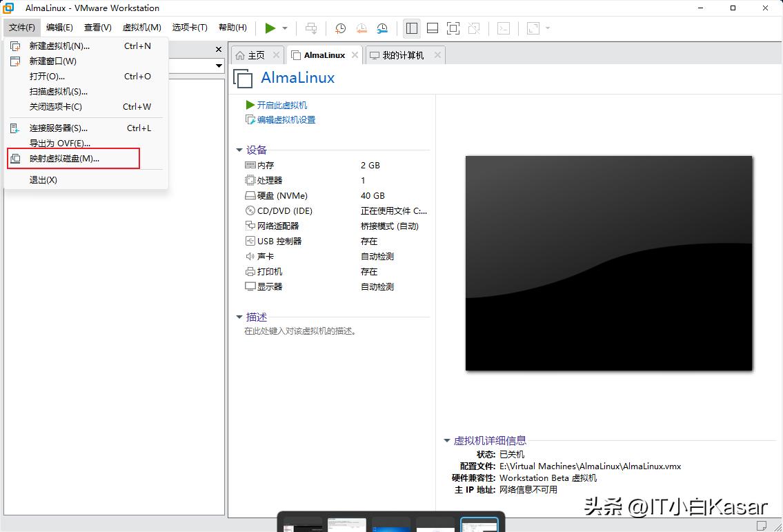Revert the VM to its snapshot
Viewport: 783px width, 532px height.
361,28
